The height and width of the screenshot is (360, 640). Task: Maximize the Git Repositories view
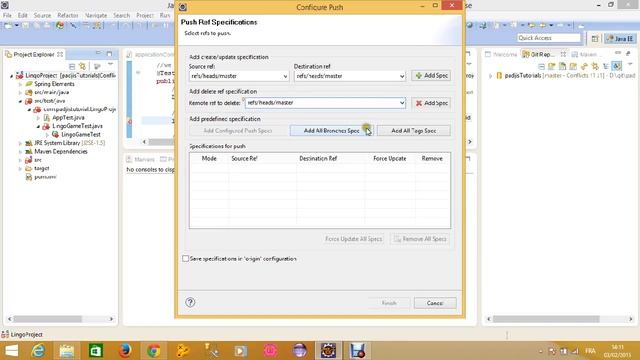(629, 53)
